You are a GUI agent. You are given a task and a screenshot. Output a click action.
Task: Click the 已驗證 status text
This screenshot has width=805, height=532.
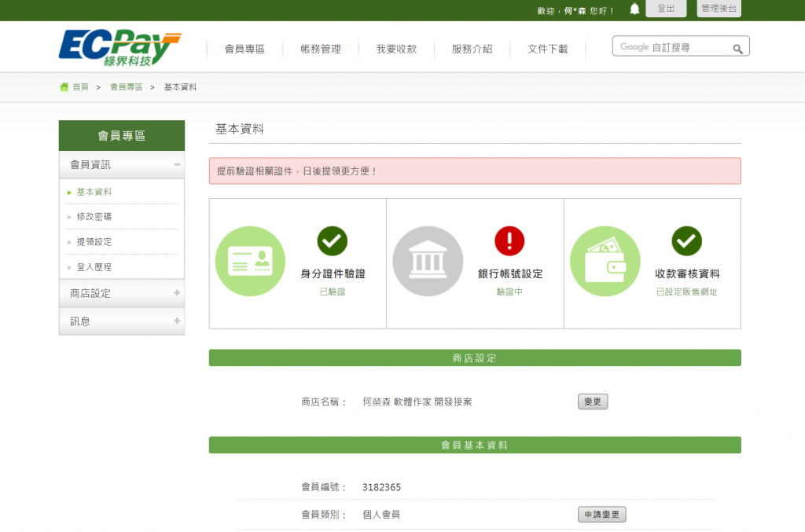[x=333, y=292]
